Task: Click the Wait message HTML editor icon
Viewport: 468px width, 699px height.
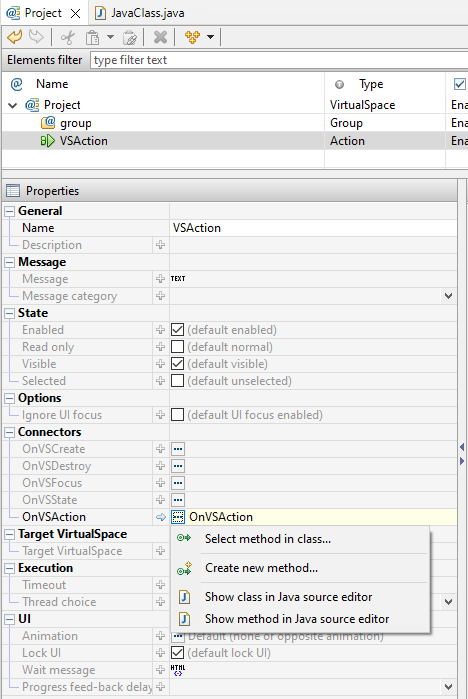Action: click(x=178, y=670)
